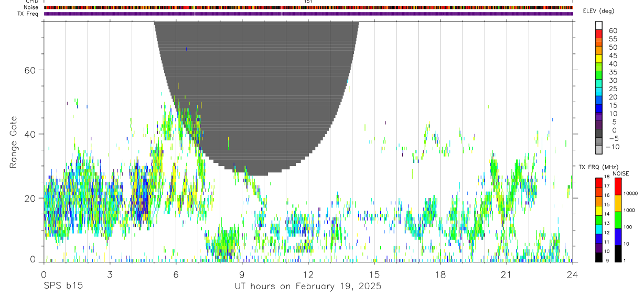Click the '20' tick label on the Range Gate axis
This screenshot has width=644, height=297.
click(x=29, y=198)
